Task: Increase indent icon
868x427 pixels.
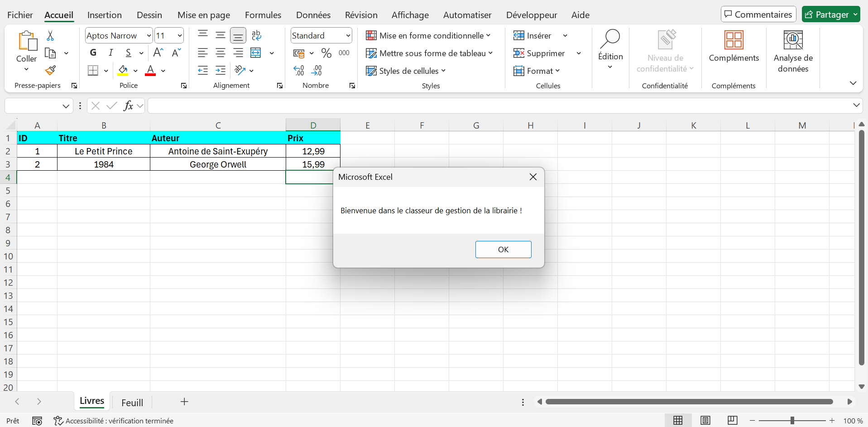Action: pos(221,70)
